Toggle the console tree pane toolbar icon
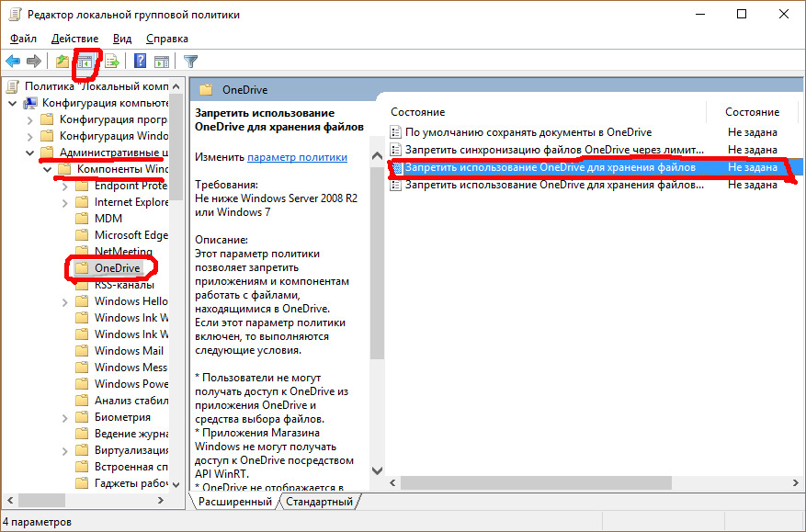Image resolution: width=806 pixels, height=532 pixels. click(85, 62)
